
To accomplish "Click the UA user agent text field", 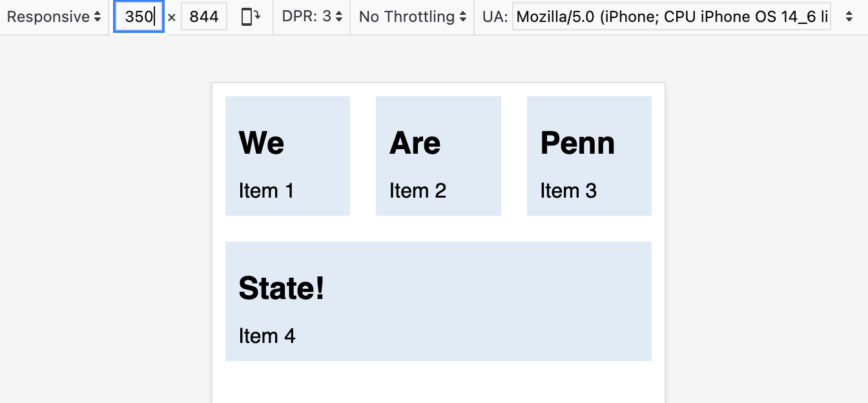I will point(671,17).
